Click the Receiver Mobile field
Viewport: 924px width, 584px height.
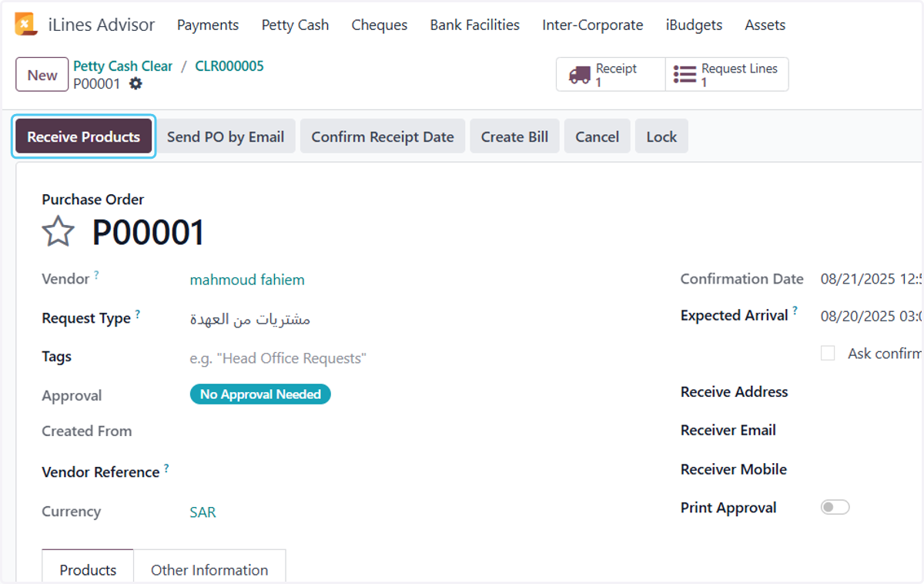point(872,469)
